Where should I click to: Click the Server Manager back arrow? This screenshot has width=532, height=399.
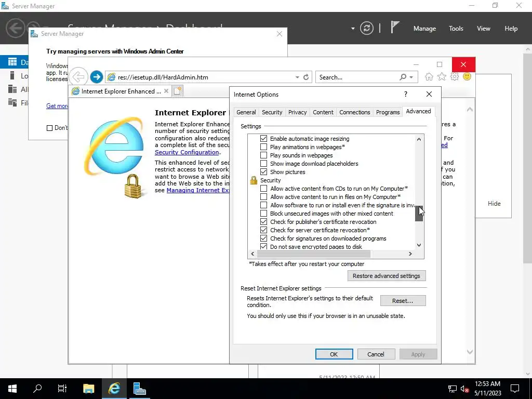15,28
